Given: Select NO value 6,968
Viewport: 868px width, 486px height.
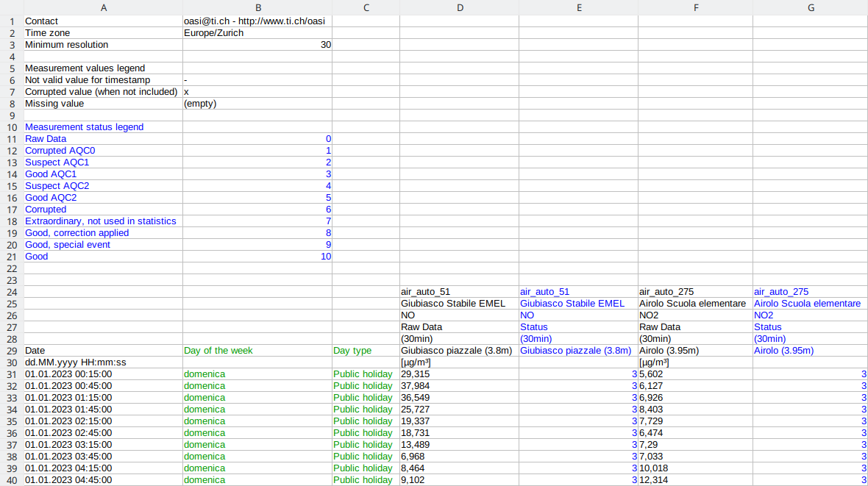Looking at the screenshot, I should click(x=460, y=456).
